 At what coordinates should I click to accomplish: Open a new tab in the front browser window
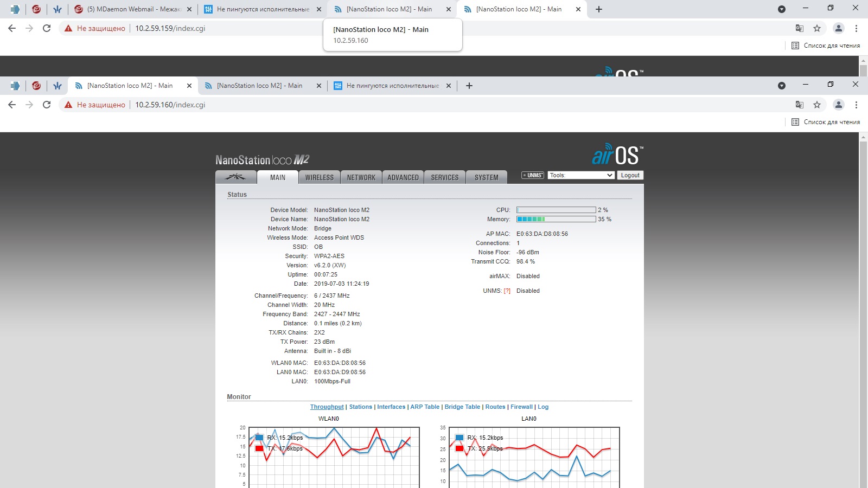469,86
